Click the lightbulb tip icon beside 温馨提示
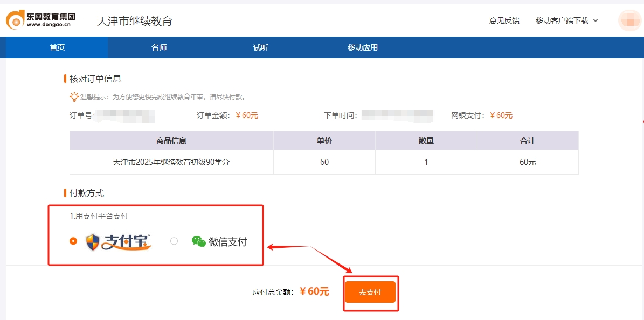Screen dimensions: 644x320 (73, 96)
